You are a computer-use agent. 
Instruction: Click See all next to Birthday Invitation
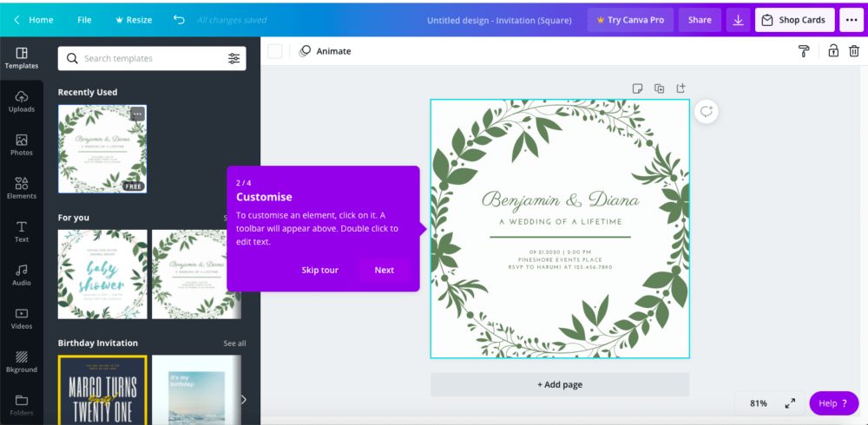tap(234, 343)
